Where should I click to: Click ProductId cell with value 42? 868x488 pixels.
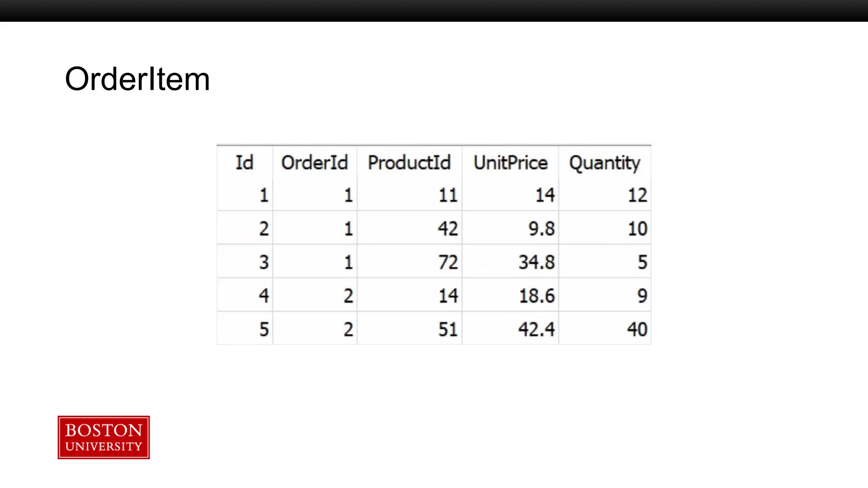point(448,229)
